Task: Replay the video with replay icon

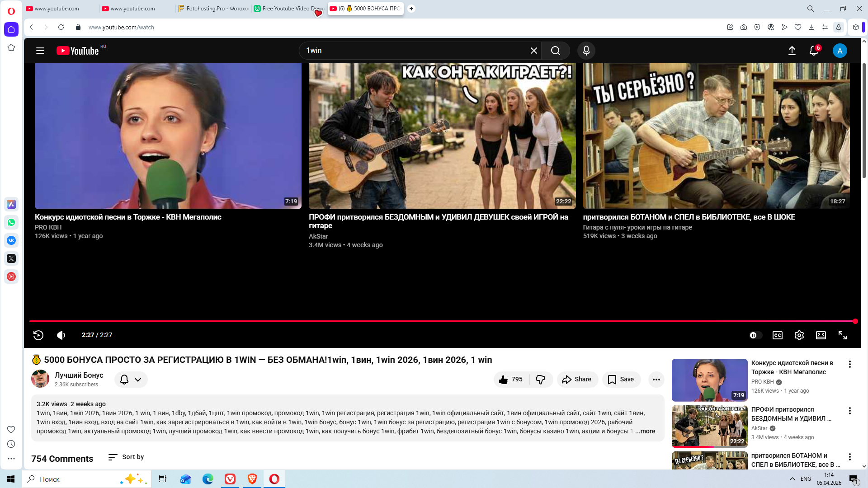Action: click(38, 335)
